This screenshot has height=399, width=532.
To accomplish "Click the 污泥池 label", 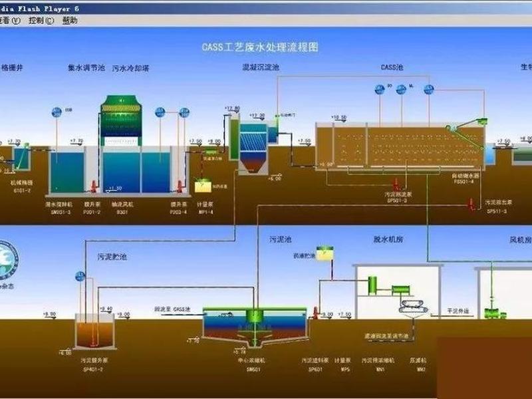I will click(x=280, y=239).
